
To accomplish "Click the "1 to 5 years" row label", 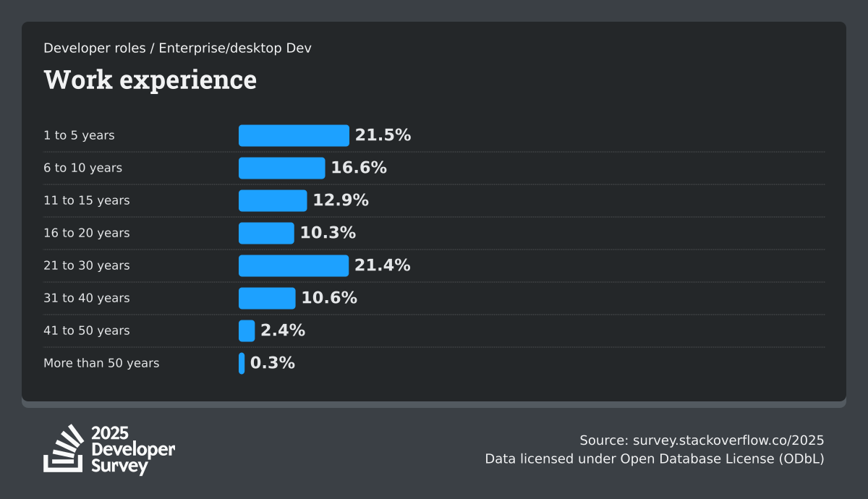I will (x=79, y=135).
